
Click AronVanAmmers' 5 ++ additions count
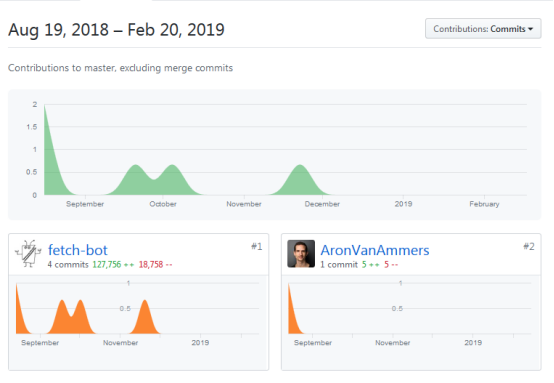point(370,265)
